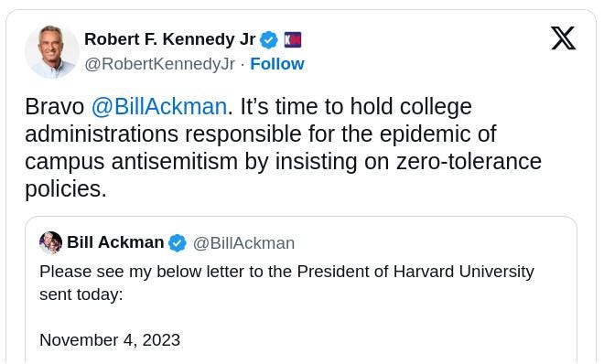The width and height of the screenshot is (604, 364).
Task: Open Robert F. Kennedy Jr's profile photo
Action: pyautogui.click(x=52, y=52)
